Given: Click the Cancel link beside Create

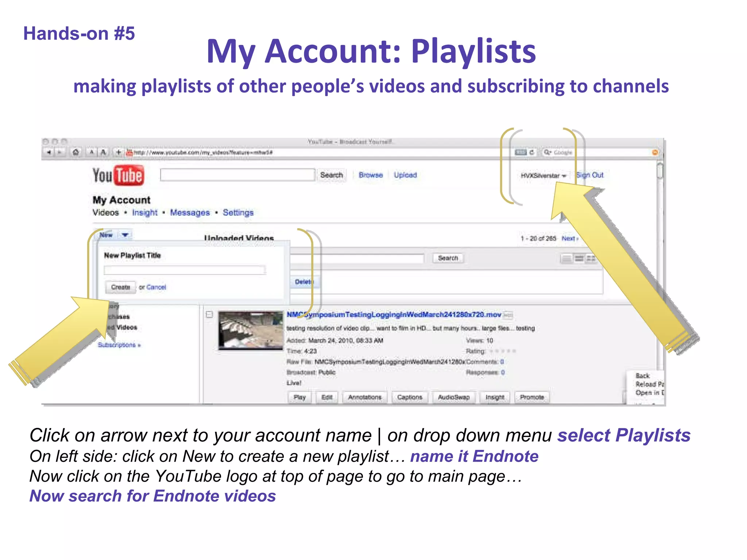Looking at the screenshot, I should point(156,287).
